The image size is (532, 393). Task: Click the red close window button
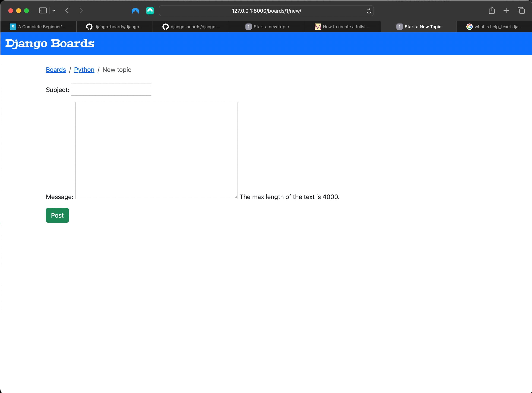10,11
